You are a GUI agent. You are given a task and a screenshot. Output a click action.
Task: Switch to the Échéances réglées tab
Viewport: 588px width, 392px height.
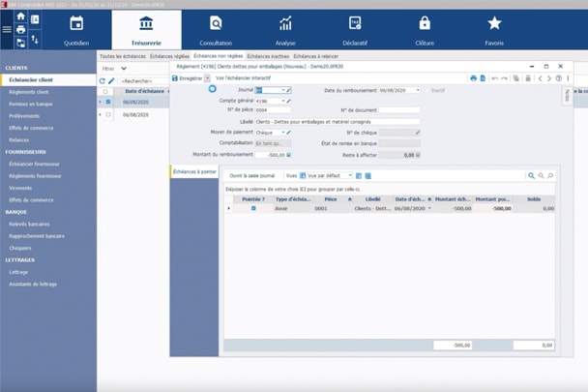[170, 57]
